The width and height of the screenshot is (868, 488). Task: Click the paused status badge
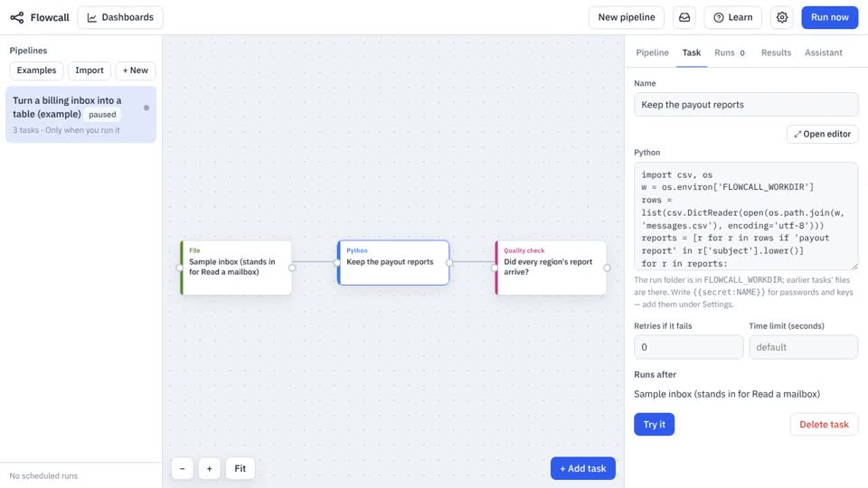(x=102, y=115)
